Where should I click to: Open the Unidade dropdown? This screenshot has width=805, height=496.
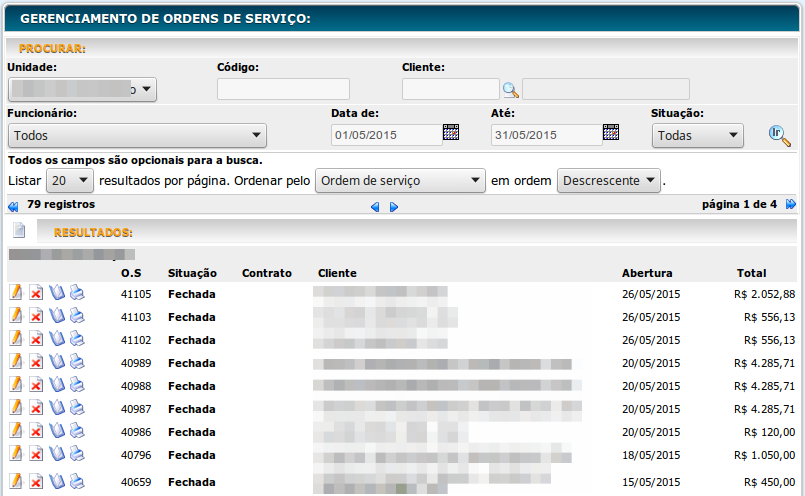(82, 89)
